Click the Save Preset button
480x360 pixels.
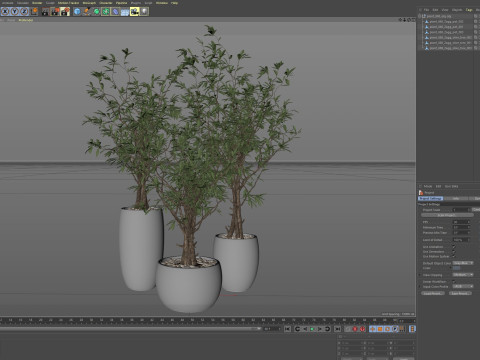[460, 293]
